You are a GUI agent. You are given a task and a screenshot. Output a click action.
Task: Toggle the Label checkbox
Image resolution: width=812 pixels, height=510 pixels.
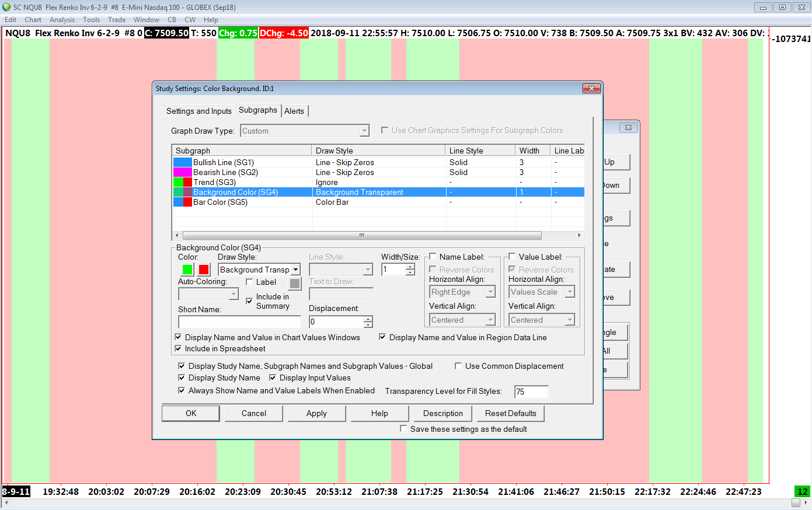coord(249,282)
